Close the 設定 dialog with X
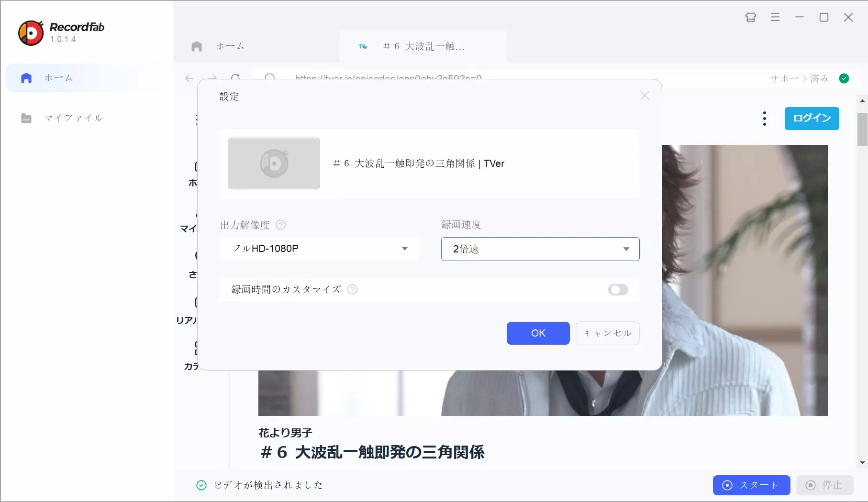 tap(645, 96)
